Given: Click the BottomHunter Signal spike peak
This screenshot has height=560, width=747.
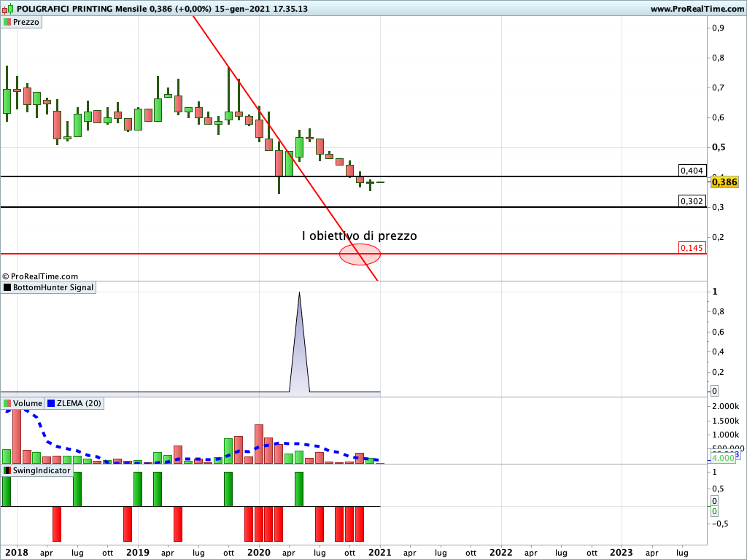Looking at the screenshot, I should 299,292.
